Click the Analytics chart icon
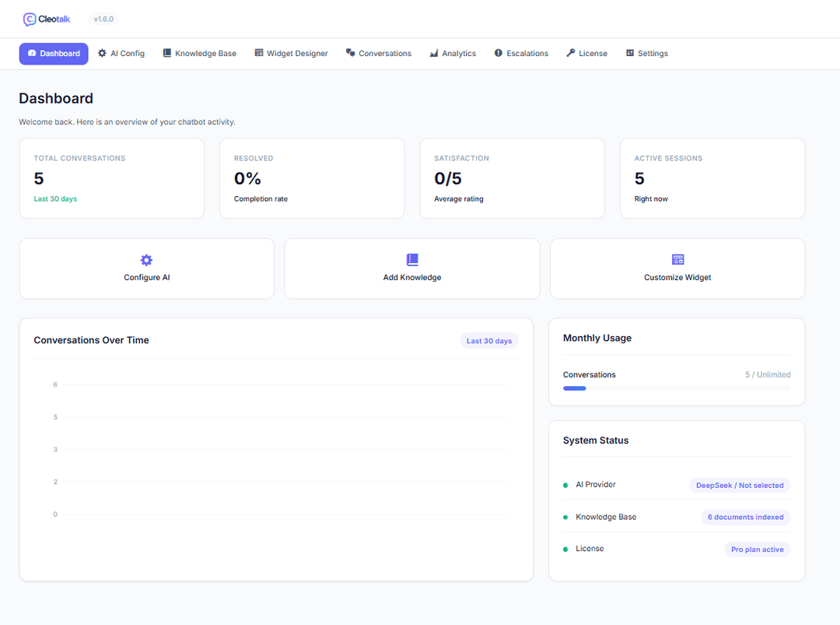The width and height of the screenshot is (840, 625). click(x=434, y=53)
